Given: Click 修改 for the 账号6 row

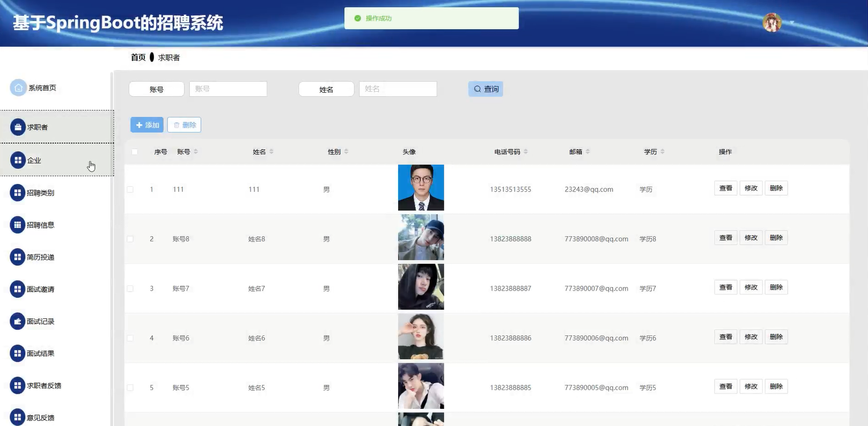Looking at the screenshot, I should click(751, 337).
